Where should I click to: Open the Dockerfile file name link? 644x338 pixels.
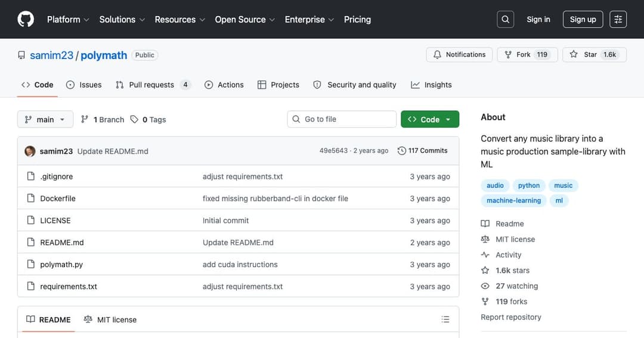pos(58,199)
